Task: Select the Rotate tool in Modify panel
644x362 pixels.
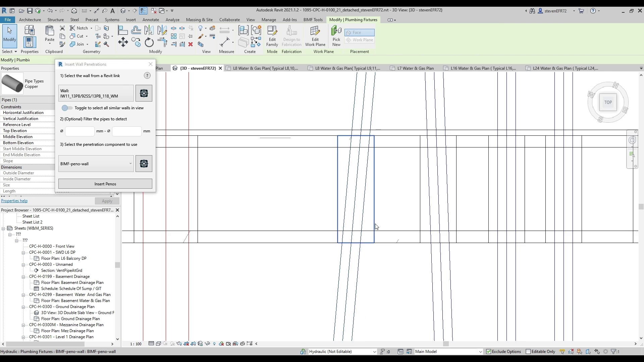Action: pyautogui.click(x=149, y=42)
